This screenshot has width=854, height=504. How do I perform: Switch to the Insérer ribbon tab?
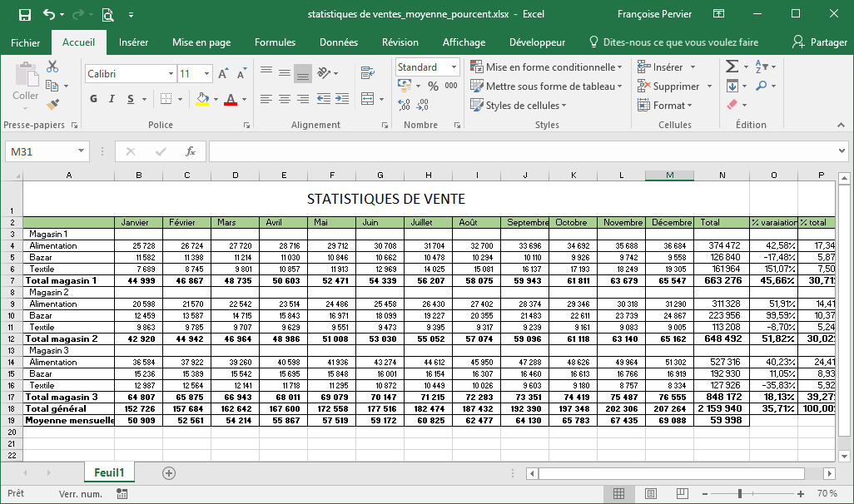tap(133, 42)
